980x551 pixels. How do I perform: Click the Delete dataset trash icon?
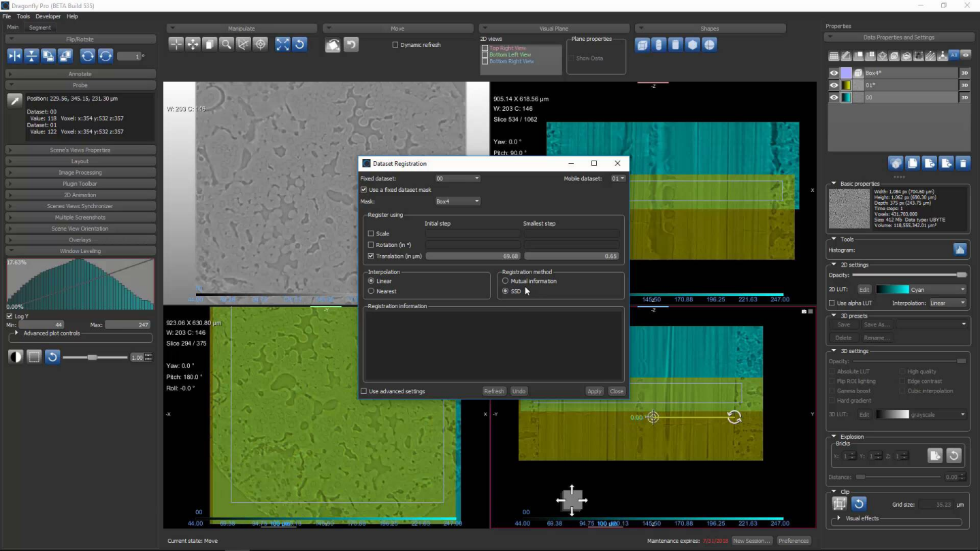pos(963,163)
